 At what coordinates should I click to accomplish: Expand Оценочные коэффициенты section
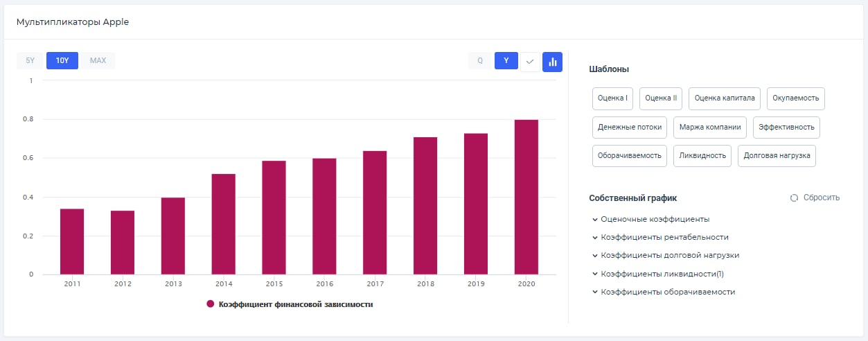(x=651, y=219)
